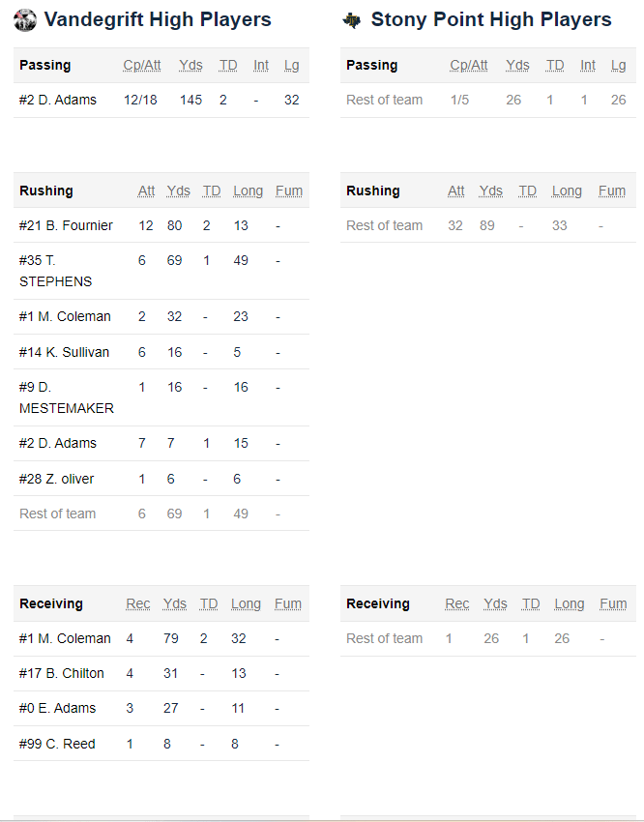Click the Stony Point High Players heading
The width and height of the screenshot is (644, 822).
tap(491, 19)
